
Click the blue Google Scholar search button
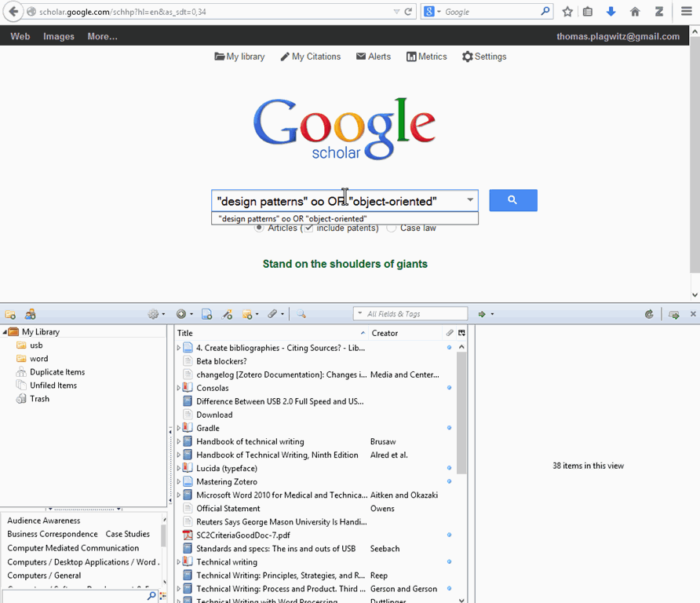[512, 200]
